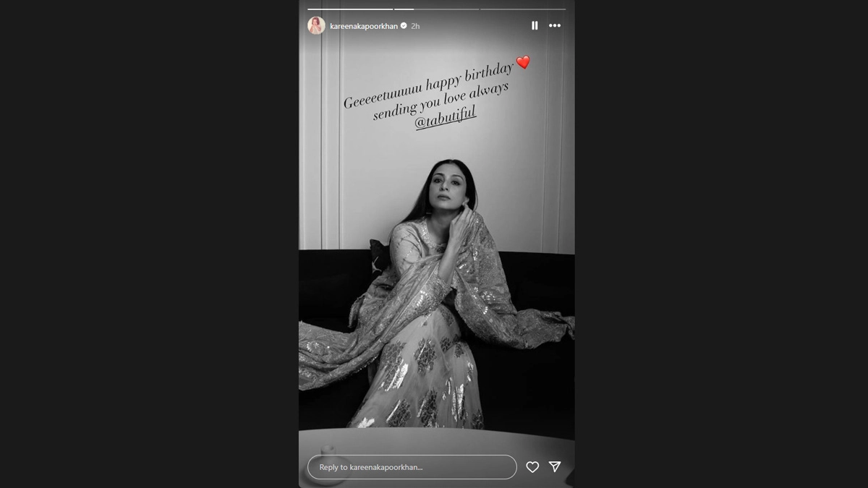Skip to the third unplayed story segment
Viewport: 868px width, 488px height.
click(x=523, y=9)
